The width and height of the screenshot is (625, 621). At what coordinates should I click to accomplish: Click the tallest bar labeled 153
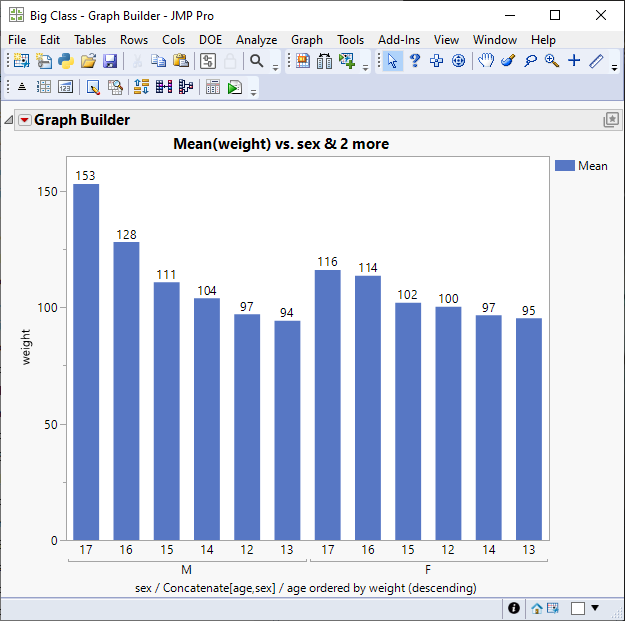coord(86,361)
